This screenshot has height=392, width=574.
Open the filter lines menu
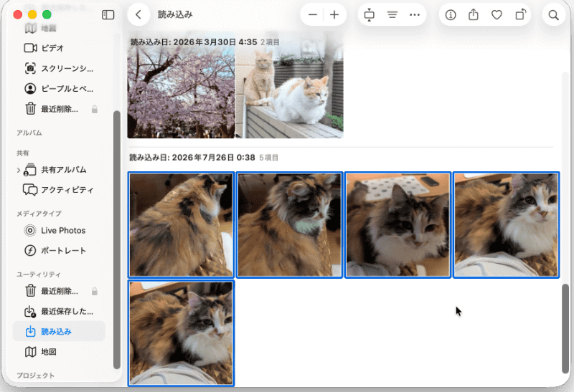[392, 14]
